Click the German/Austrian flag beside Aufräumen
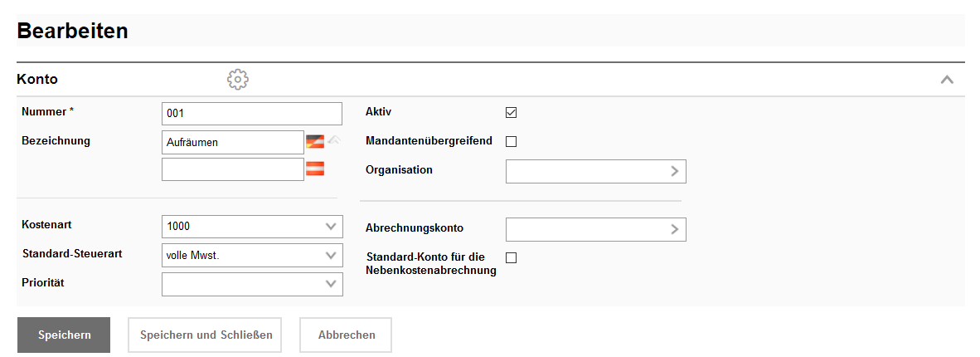 tap(315, 141)
